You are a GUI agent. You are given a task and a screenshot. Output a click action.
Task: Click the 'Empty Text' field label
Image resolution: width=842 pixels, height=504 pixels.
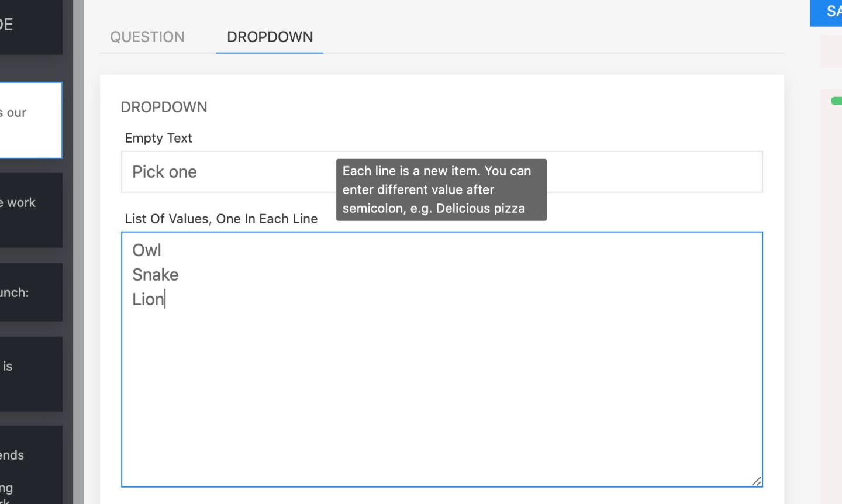point(158,138)
